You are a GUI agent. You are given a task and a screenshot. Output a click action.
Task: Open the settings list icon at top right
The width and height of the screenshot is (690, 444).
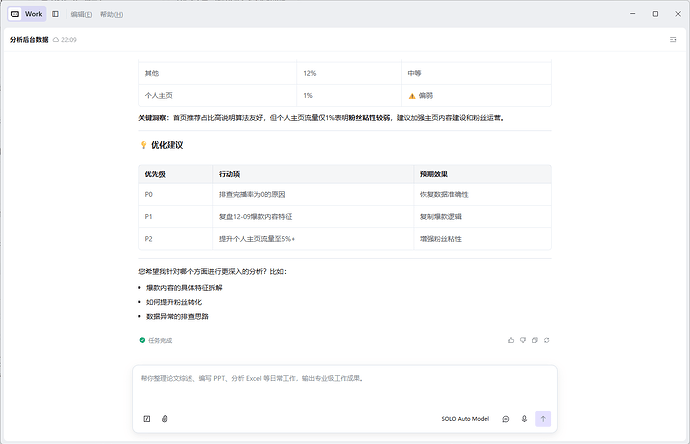tap(673, 40)
